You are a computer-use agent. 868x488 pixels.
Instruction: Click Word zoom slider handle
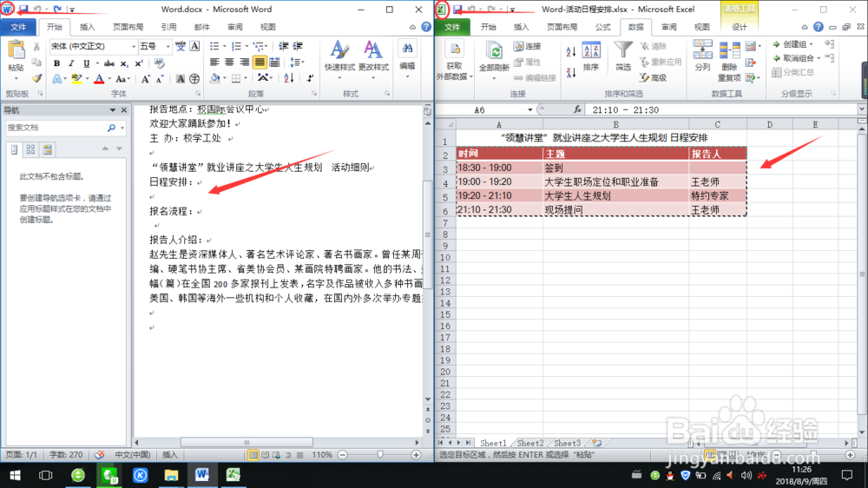[380, 455]
